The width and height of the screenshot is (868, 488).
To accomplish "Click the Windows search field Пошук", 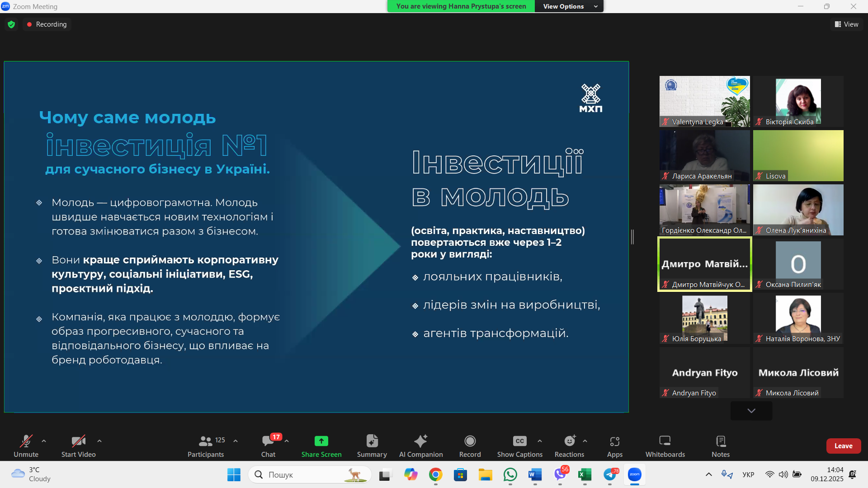I will click(x=310, y=474).
